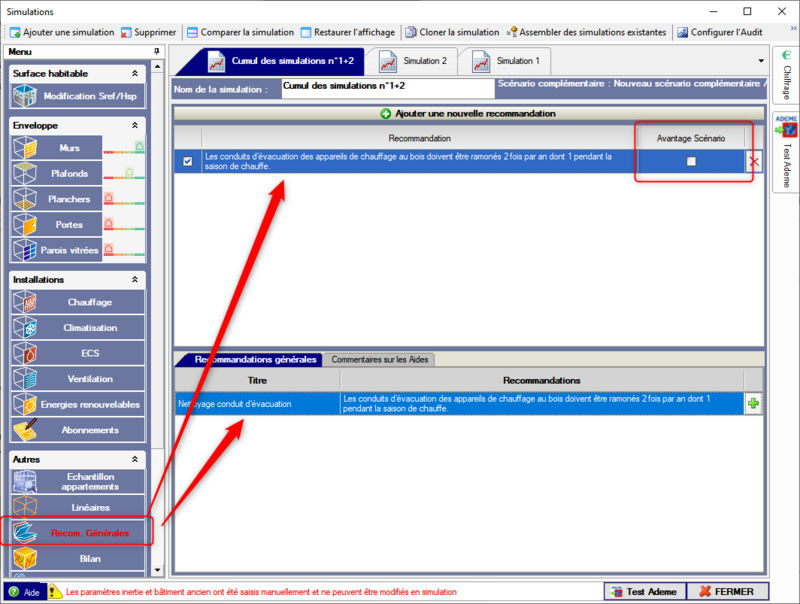Delete the recommendation with the red X
Image resolution: width=800 pixels, height=604 pixels.
754,162
